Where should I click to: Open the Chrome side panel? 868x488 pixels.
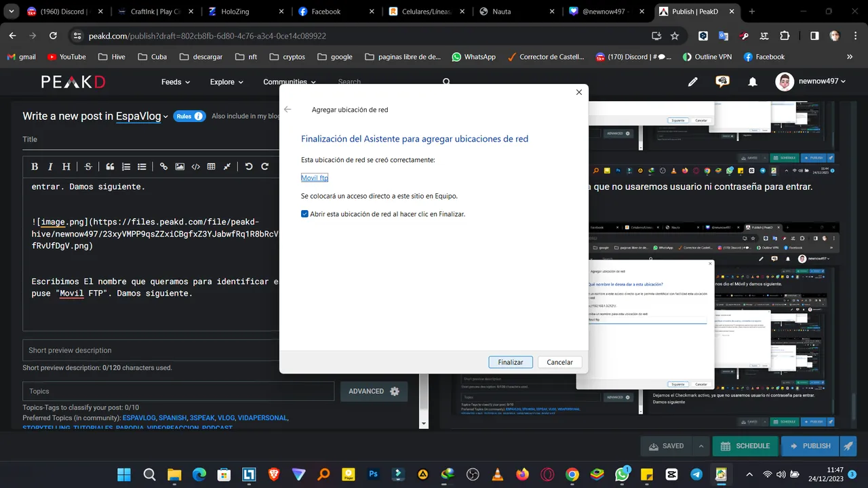click(x=814, y=36)
